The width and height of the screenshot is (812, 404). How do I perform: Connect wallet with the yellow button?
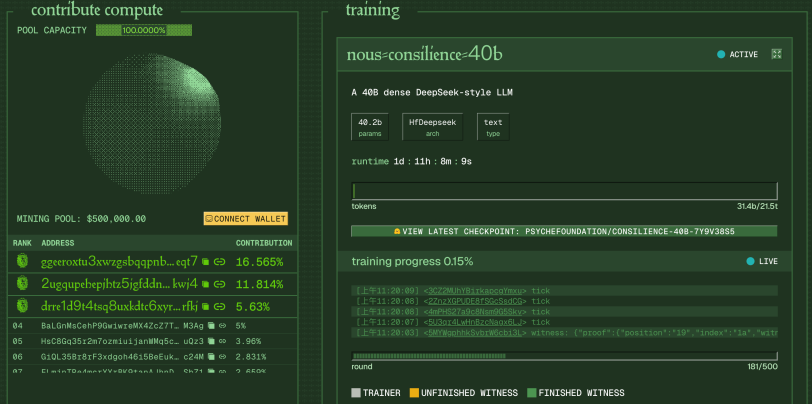pos(245,219)
